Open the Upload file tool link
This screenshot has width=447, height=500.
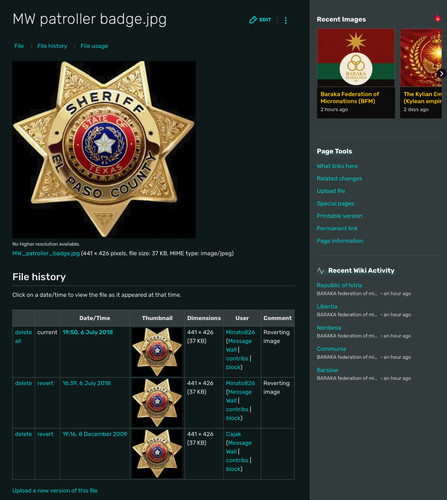pos(331,191)
